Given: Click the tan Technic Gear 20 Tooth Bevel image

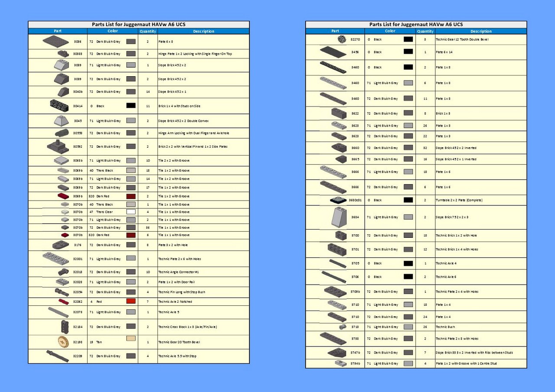Looking at the screenshot, I should (63, 342).
